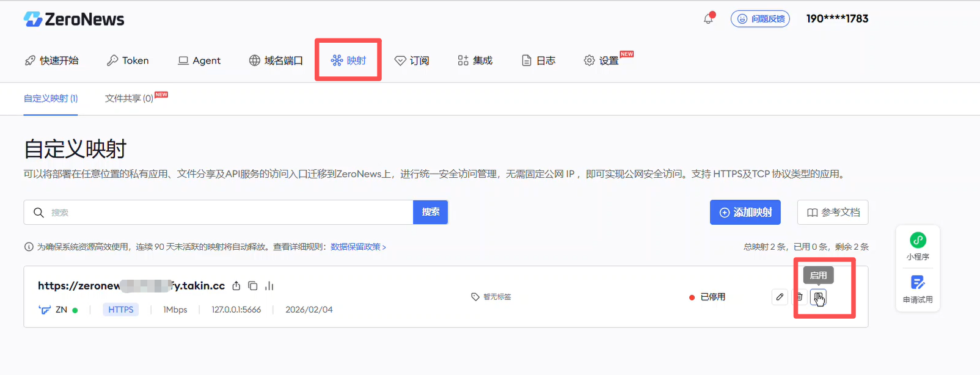Enable the mapping with the 启用 button
Image resolution: width=980 pixels, height=375 pixels.
coord(818,297)
